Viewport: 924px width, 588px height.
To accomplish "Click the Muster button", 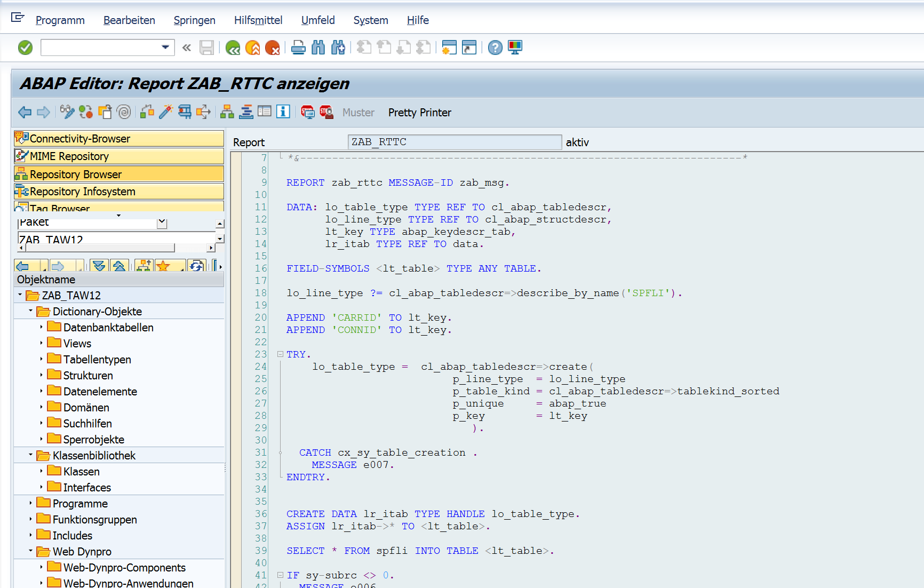I will [x=359, y=113].
